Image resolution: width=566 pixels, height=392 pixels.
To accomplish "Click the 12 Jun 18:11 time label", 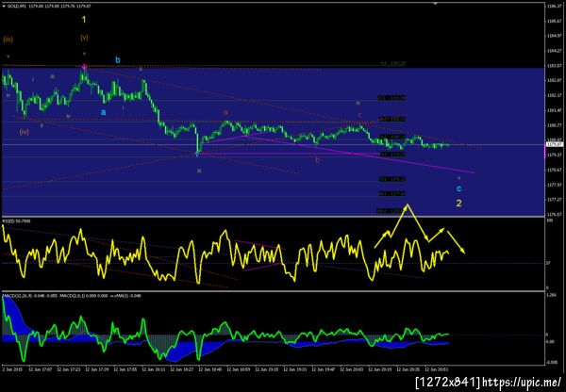I will tap(153, 369).
